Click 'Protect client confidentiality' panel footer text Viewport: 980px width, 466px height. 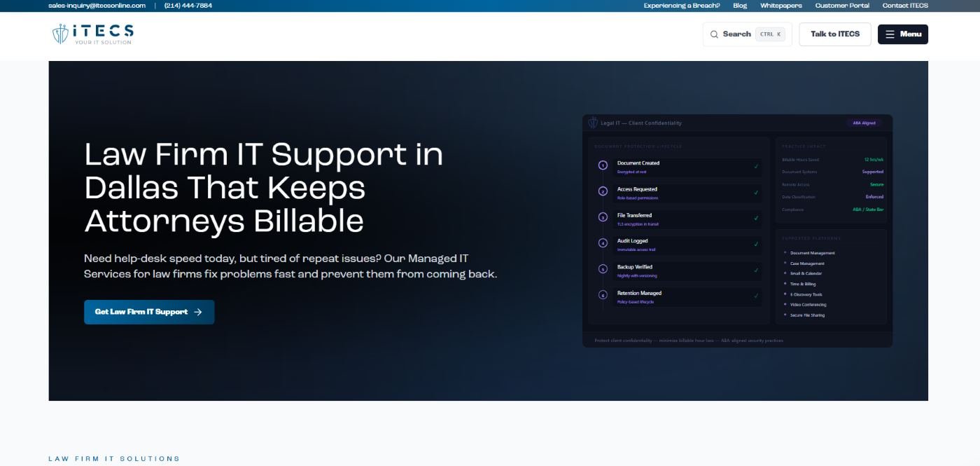click(x=689, y=341)
